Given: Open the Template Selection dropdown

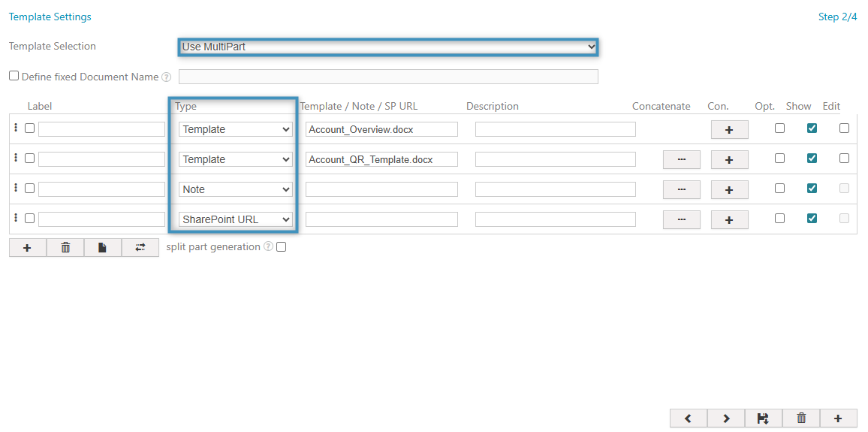Looking at the screenshot, I should pos(388,47).
